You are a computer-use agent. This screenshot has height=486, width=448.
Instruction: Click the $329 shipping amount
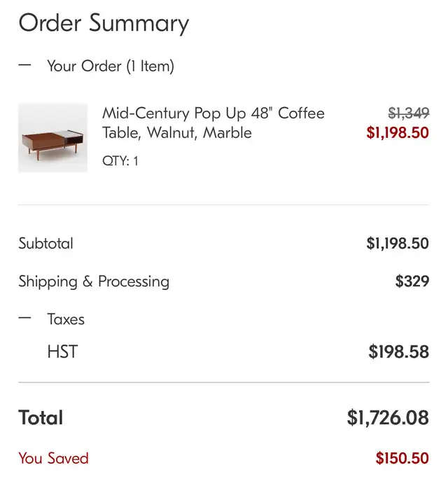pos(412,282)
